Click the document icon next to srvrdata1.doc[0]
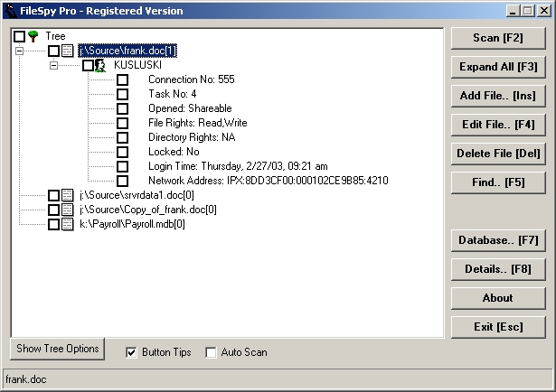The image size is (556, 392). (68, 195)
